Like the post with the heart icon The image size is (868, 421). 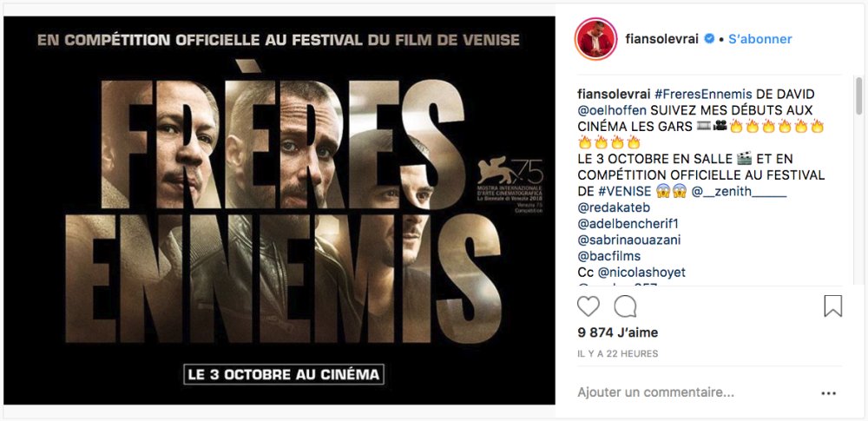tap(589, 306)
